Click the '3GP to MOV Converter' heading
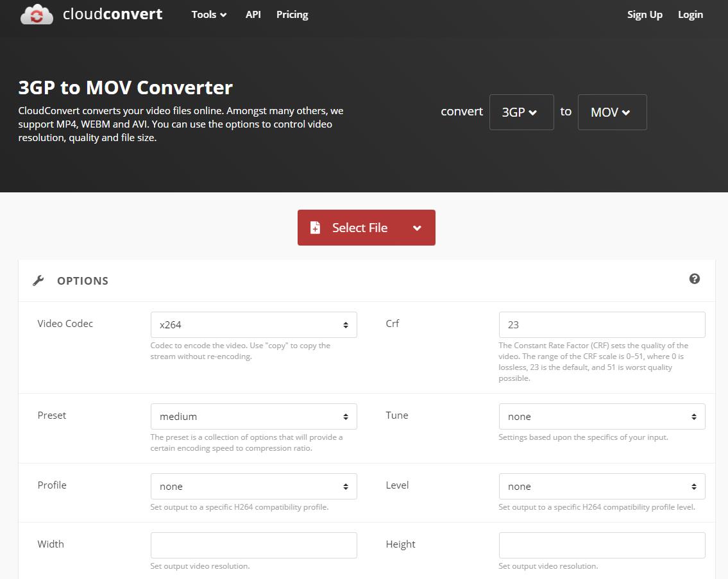Image resolution: width=728 pixels, height=579 pixels. 125,87
